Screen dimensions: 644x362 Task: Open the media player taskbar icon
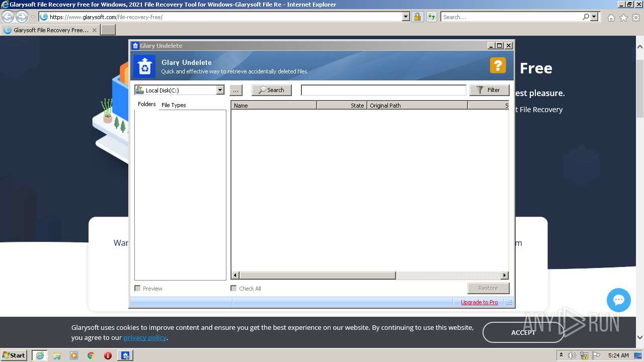[x=74, y=355]
